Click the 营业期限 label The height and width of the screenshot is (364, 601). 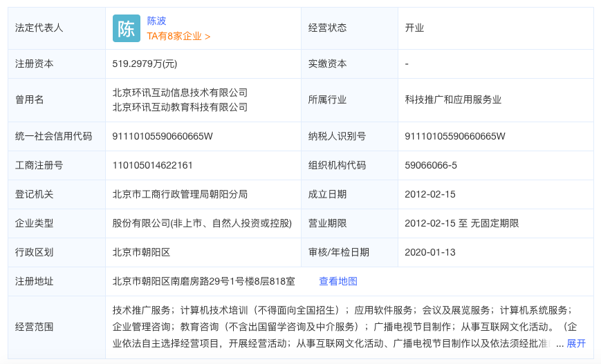tap(327, 223)
